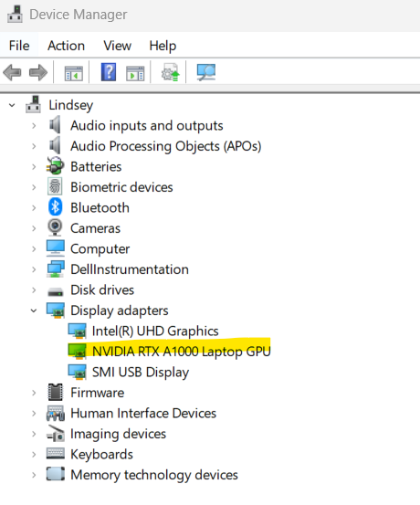
Task: Open the blue Help question mark icon
Action: [x=109, y=72]
